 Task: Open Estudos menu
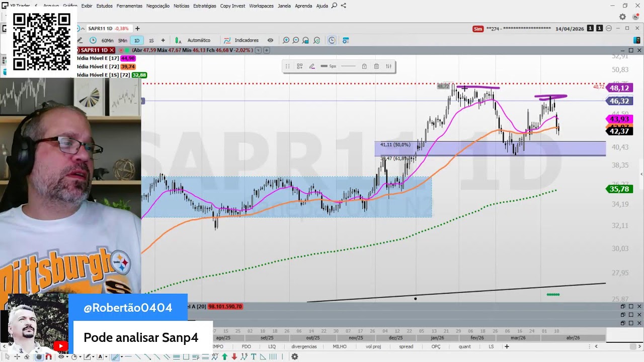click(105, 6)
